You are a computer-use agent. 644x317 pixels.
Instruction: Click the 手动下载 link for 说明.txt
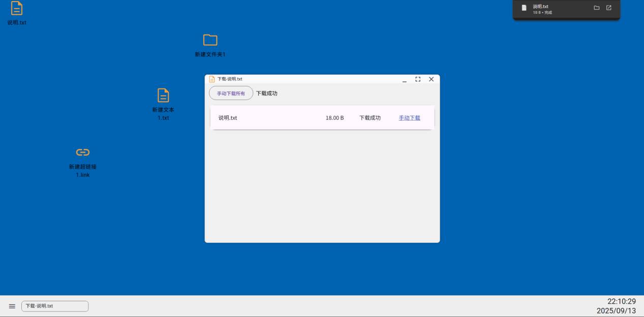[x=409, y=117]
